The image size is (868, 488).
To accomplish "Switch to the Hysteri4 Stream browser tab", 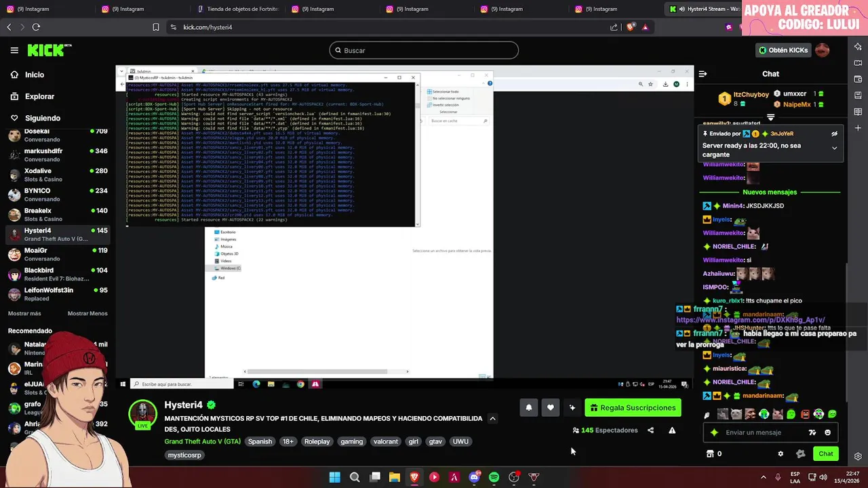I will click(x=703, y=9).
